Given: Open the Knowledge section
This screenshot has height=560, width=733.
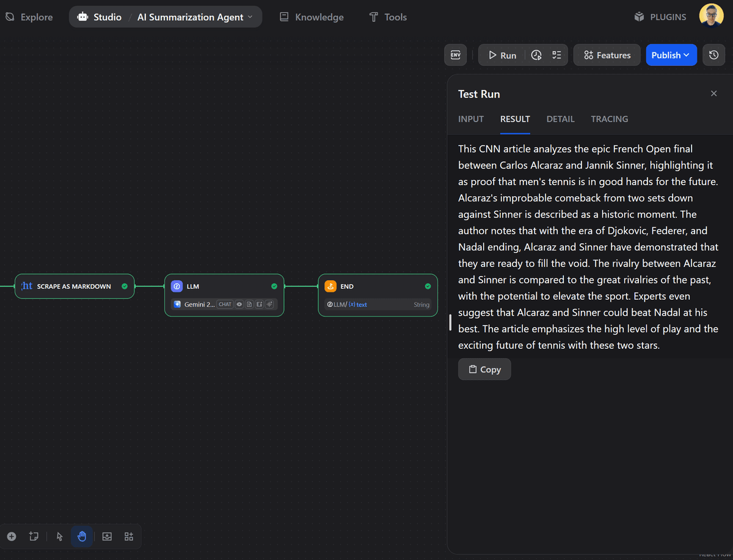Looking at the screenshot, I should click(311, 16).
